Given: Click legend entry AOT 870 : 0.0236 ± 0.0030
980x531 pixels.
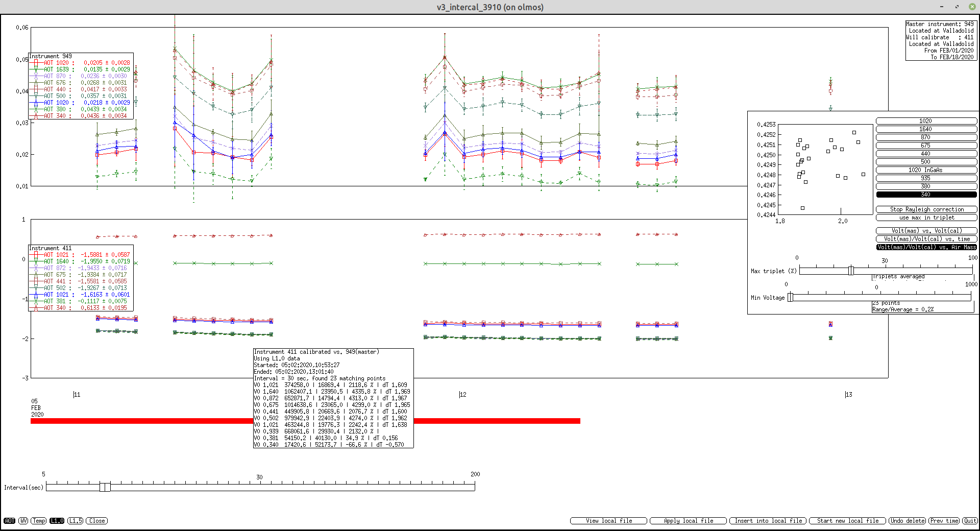Looking at the screenshot, I should pos(81,76).
